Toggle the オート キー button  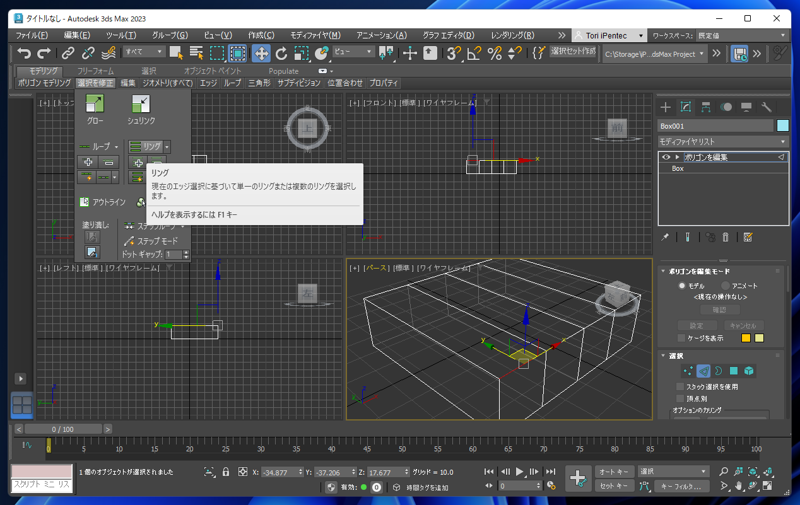point(614,472)
